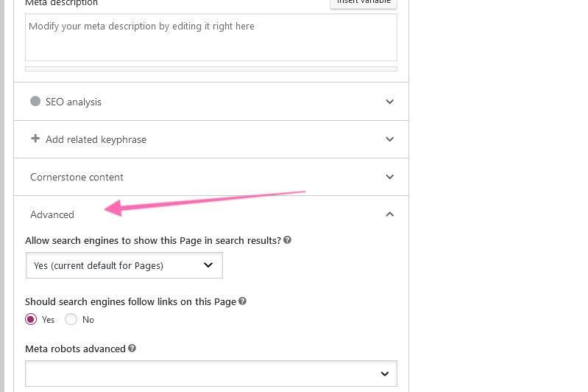
Task: Click the Meta description text field
Action: (210, 38)
